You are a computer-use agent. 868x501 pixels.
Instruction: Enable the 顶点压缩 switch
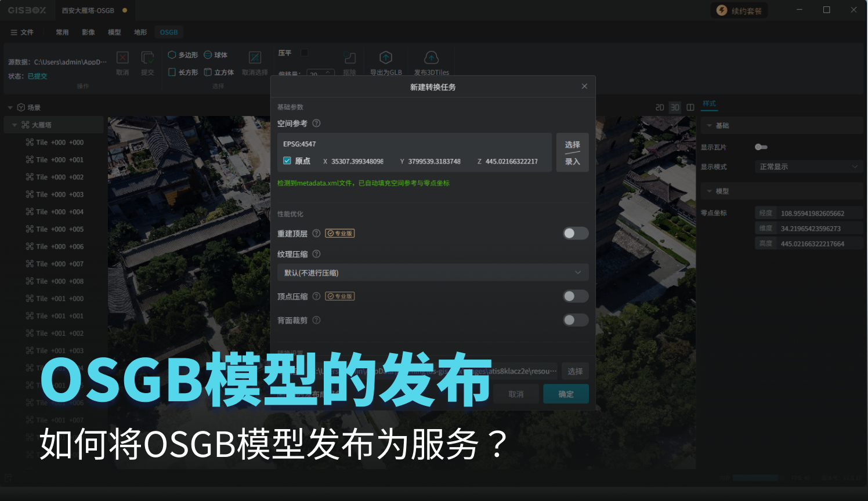click(x=576, y=296)
